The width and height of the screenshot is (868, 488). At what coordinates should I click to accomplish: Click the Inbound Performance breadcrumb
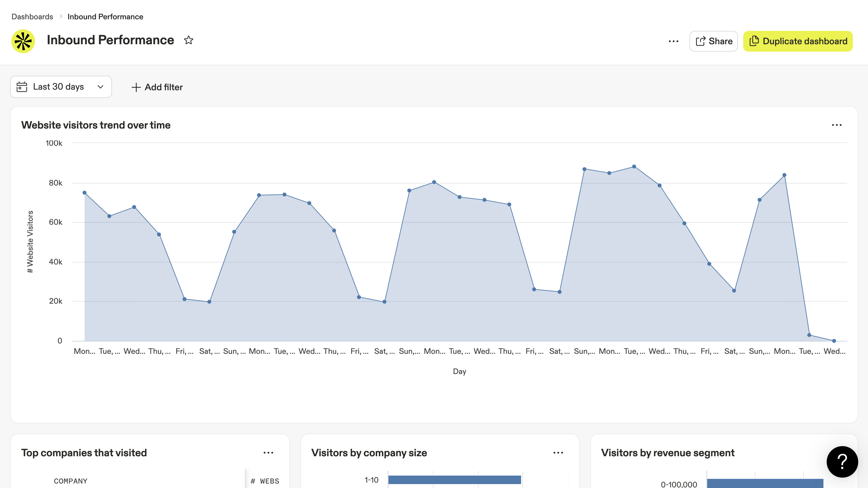pyautogui.click(x=105, y=16)
